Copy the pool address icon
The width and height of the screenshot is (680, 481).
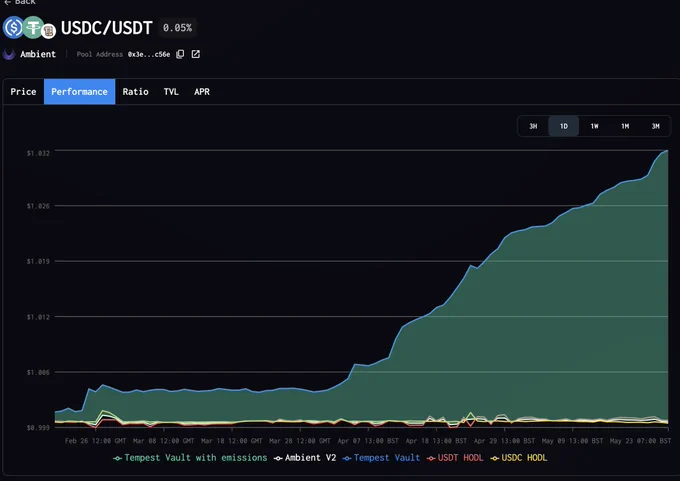pyautogui.click(x=180, y=54)
